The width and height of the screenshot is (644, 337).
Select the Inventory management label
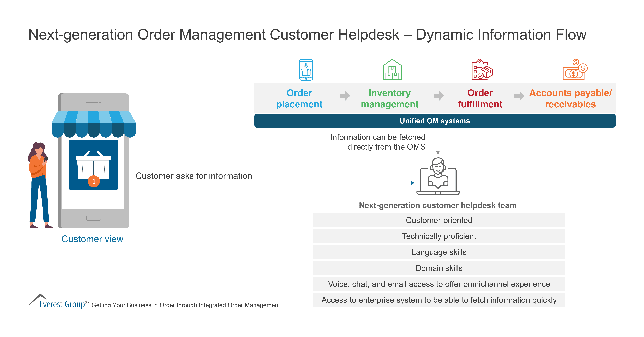[x=389, y=98]
